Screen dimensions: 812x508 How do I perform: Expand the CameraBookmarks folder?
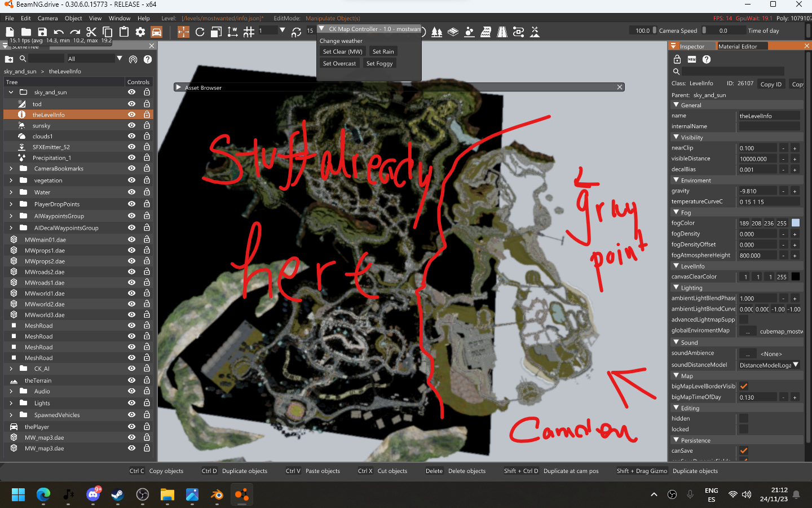click(11, 168)
